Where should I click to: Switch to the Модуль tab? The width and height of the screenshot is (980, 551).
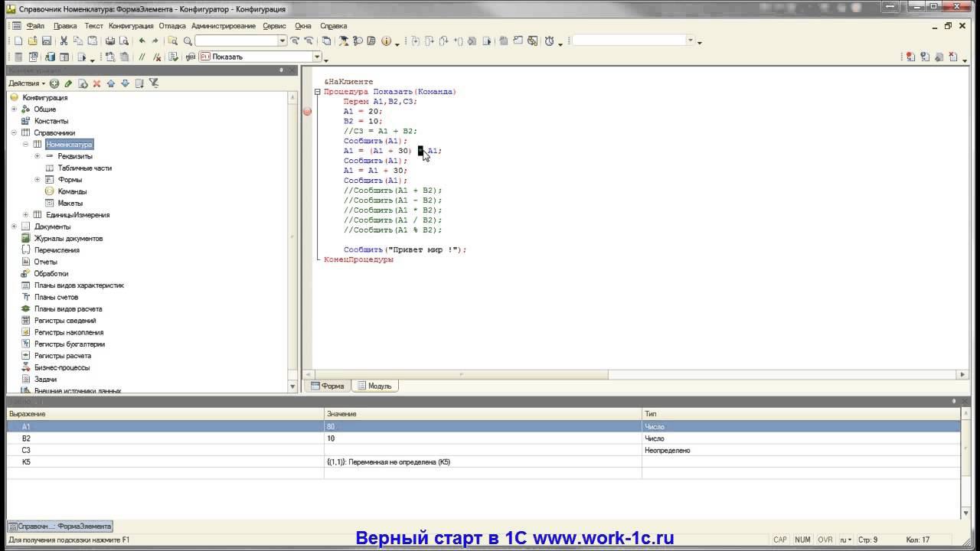(374, 386)
